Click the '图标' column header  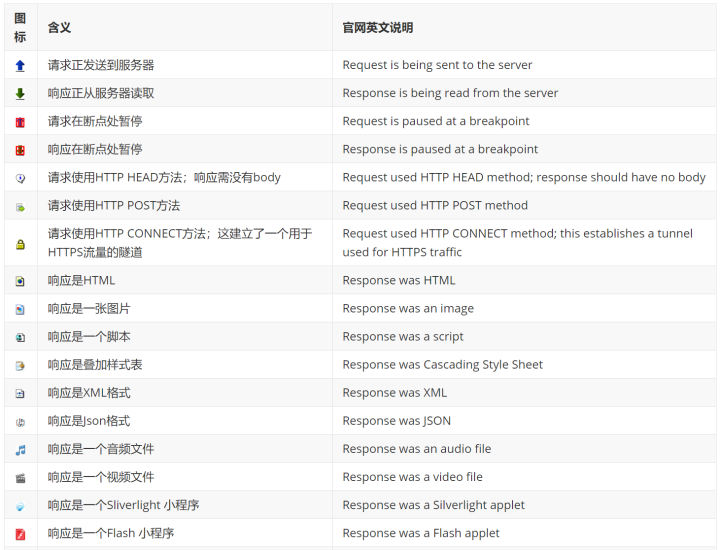[x=20, y=28]
